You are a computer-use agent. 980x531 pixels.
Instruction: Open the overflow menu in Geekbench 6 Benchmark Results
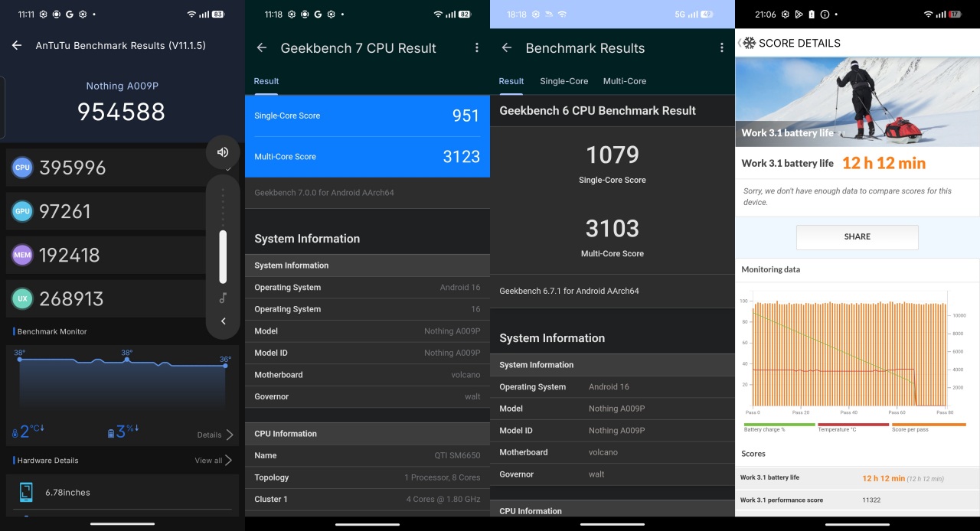(x=721, y=47)
